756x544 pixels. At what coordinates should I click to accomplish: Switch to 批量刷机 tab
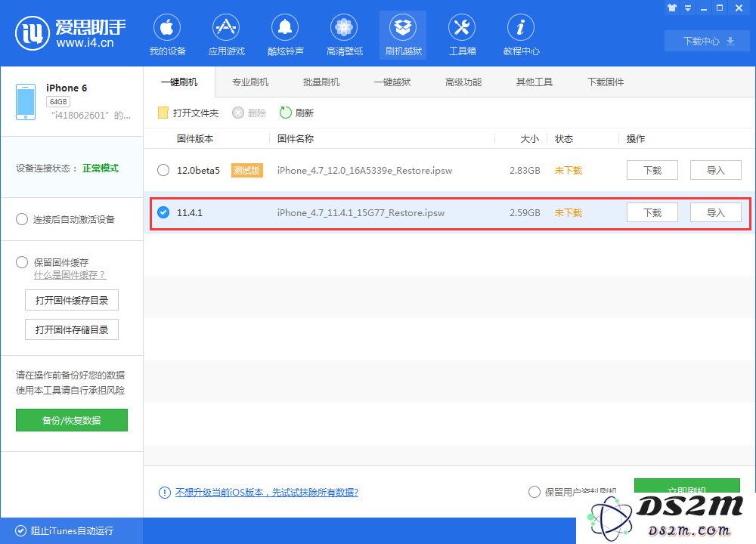[x=321, y=82]
